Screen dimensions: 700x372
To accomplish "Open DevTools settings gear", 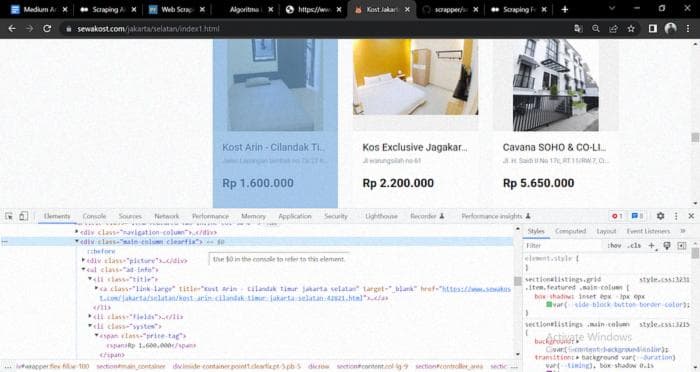I will (660, 216).
